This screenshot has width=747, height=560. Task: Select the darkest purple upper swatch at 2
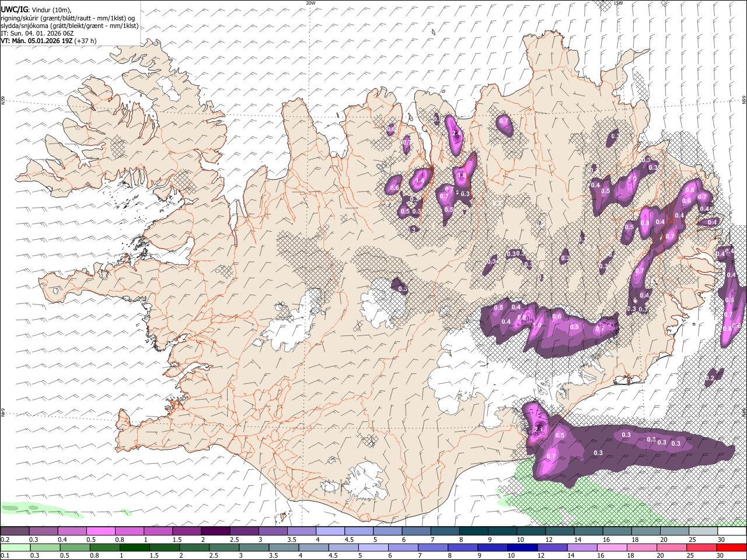tap(215, 531)
